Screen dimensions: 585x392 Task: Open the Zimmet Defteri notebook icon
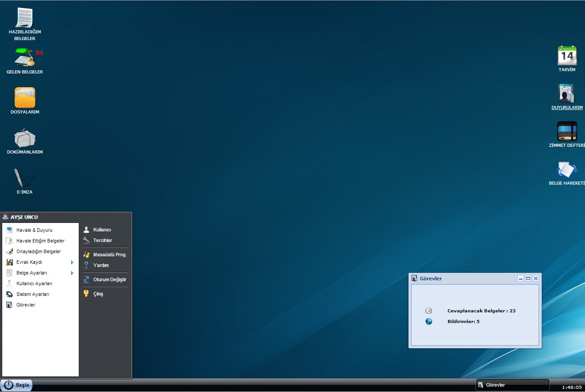567,131
